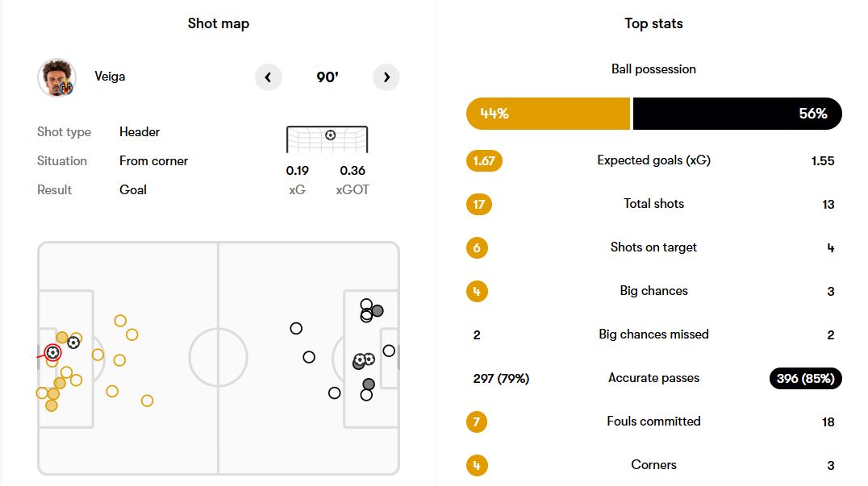Select the lowest black shot outside the right box

point(334,393)
